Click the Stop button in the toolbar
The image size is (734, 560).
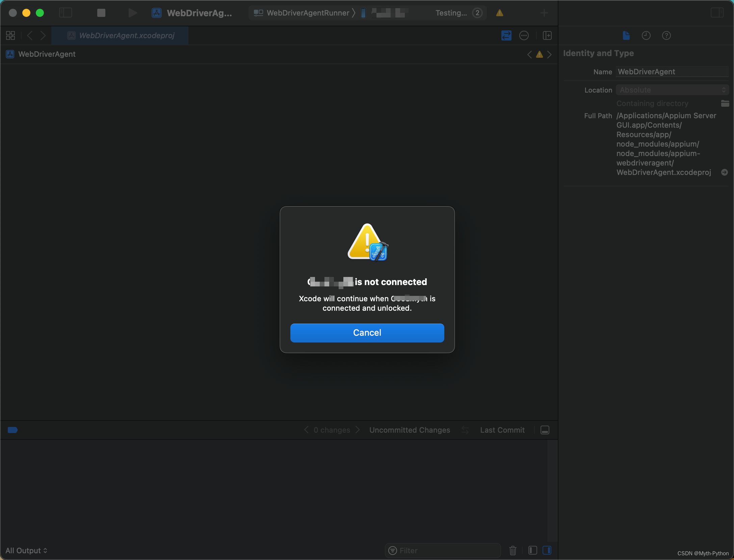click(101, 13)
